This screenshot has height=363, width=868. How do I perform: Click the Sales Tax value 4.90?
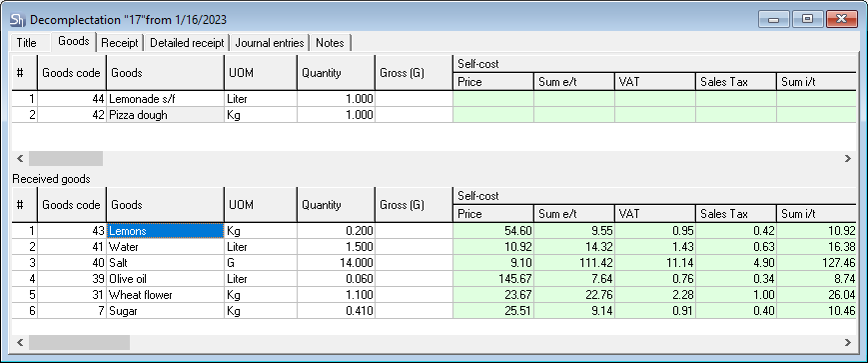[x=736, y=263]
